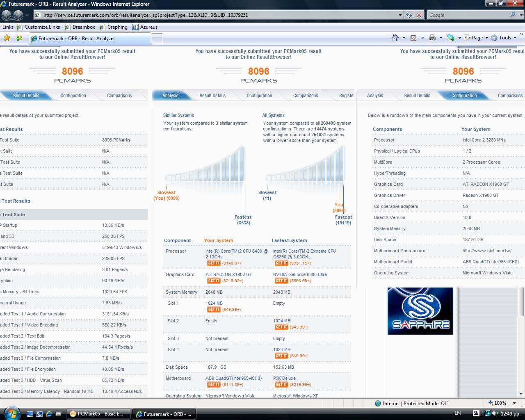Viewport: 525px width, 420px height.
Task: Open the partly visible Register tab
Action: 347,96
